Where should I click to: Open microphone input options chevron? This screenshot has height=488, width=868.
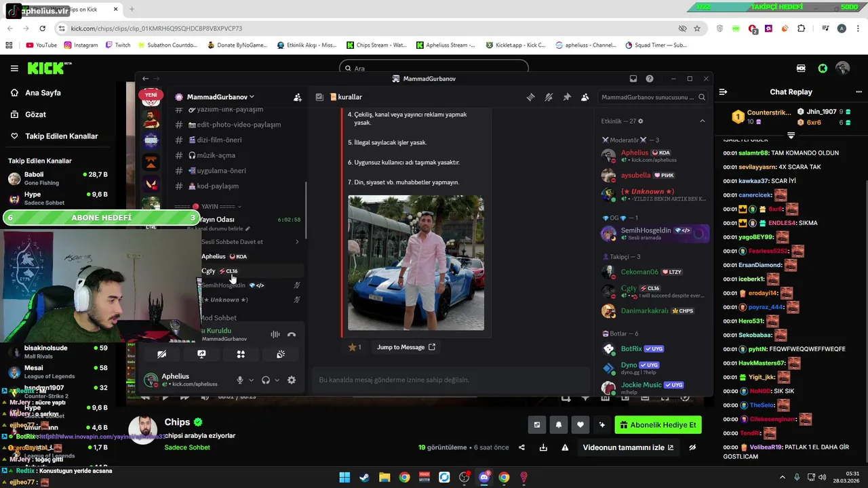tap(251, 380)
